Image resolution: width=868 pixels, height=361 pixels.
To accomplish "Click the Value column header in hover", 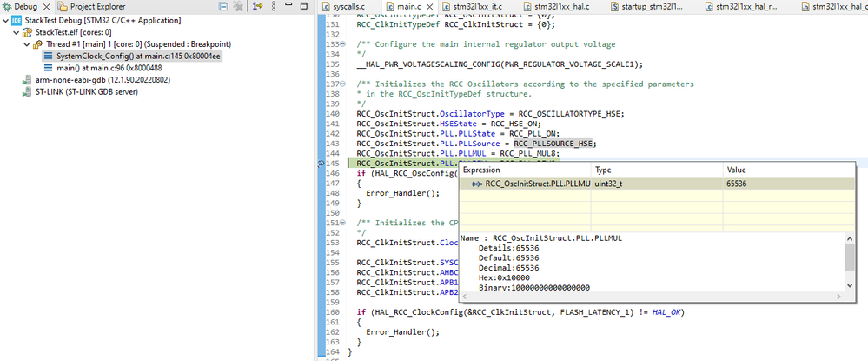I will pos(788,170).
